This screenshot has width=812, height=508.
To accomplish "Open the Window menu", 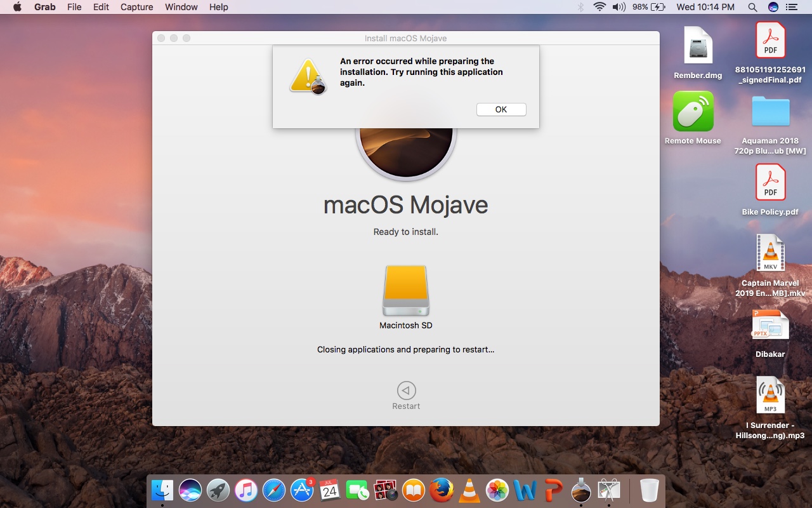I will coord(181,7).
